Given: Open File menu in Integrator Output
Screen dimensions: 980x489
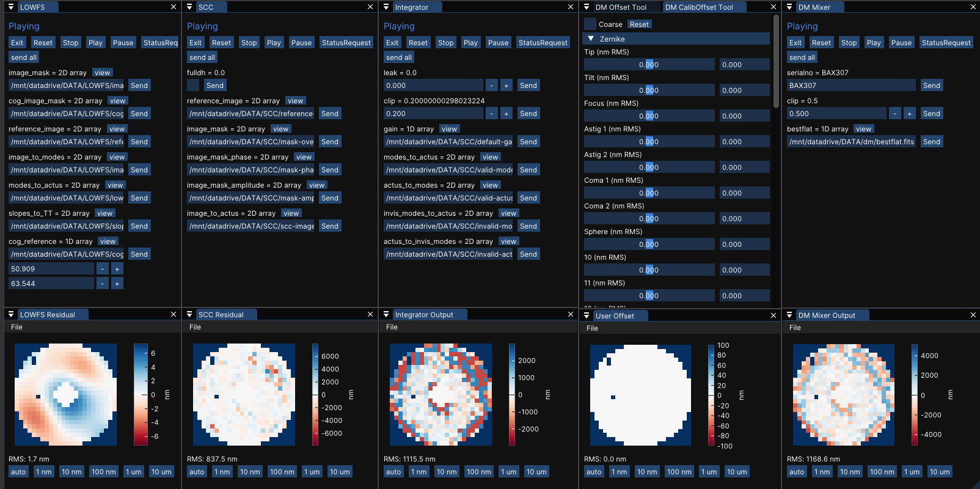Looking at the screenshot, I should (x=392, y=327).
